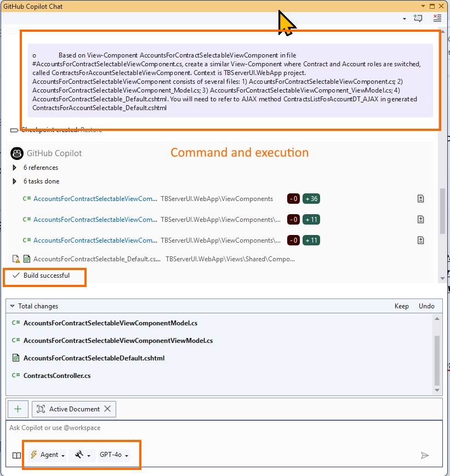
Task: Click the delete thread icon in toolbar
Action: coord(437,18)
